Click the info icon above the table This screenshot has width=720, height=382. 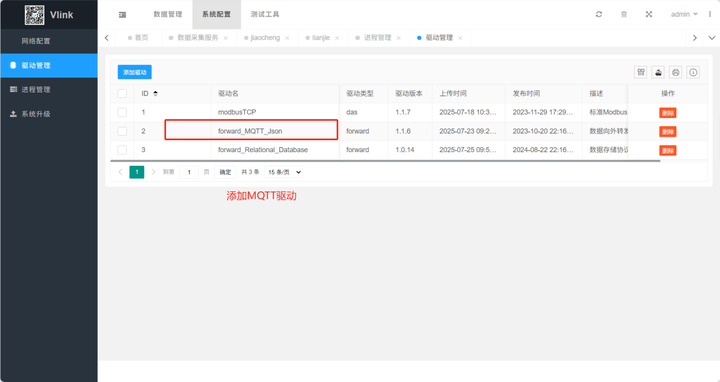693,72
